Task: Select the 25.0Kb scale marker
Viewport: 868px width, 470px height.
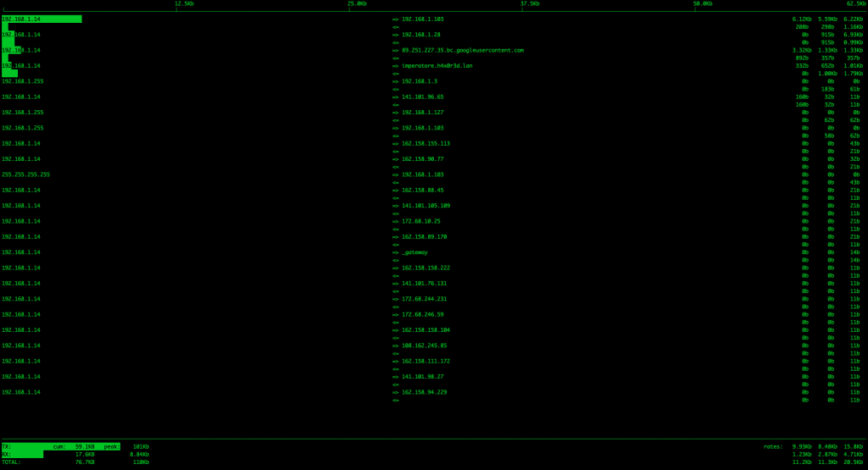Action: [357, 4]
